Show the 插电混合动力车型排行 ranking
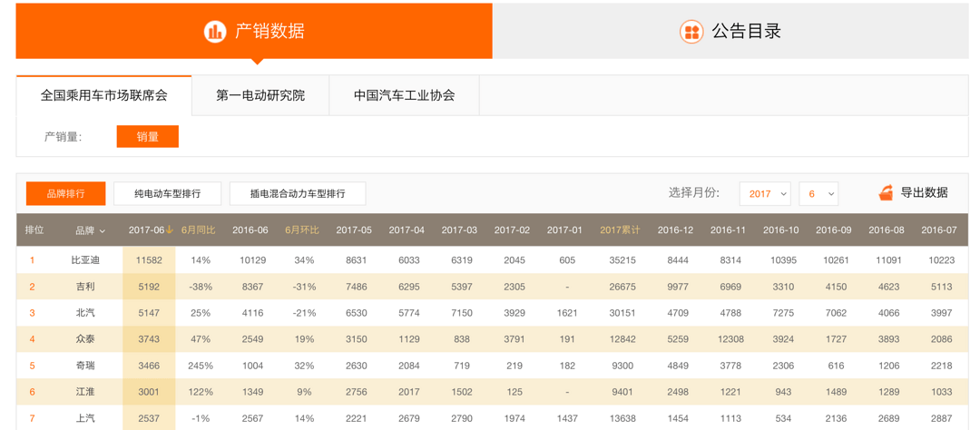This screenshot has width=980, height=430. click(298, 194)
